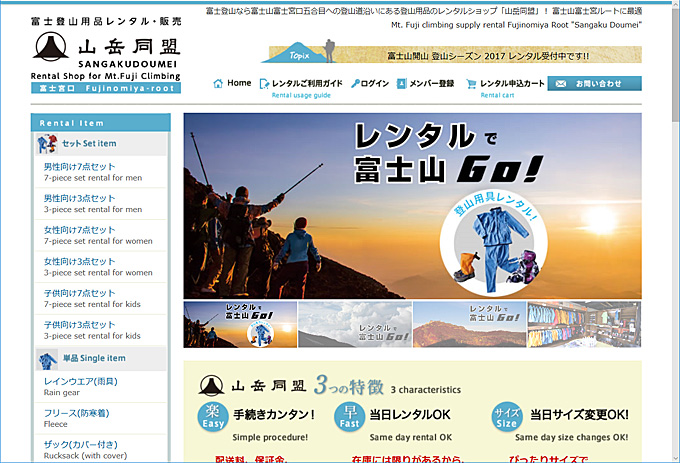680x463 pixels.
Task: Click 'Simple procedure!' text
Action: (270, 437)
